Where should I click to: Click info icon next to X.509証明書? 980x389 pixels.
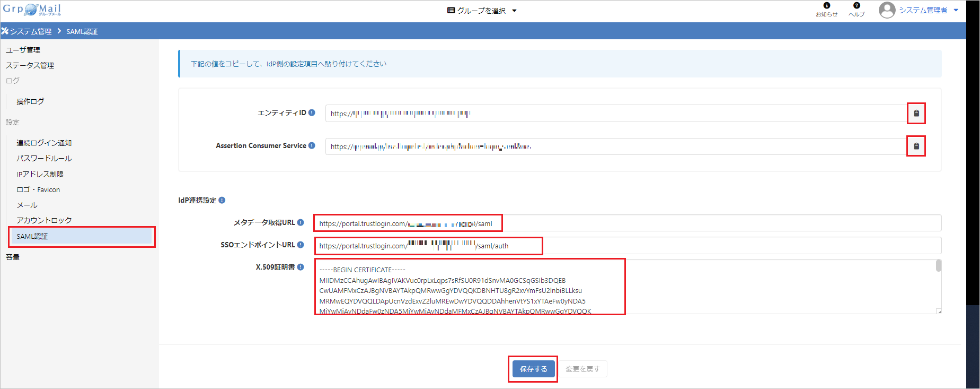click(x=301, y=267)
